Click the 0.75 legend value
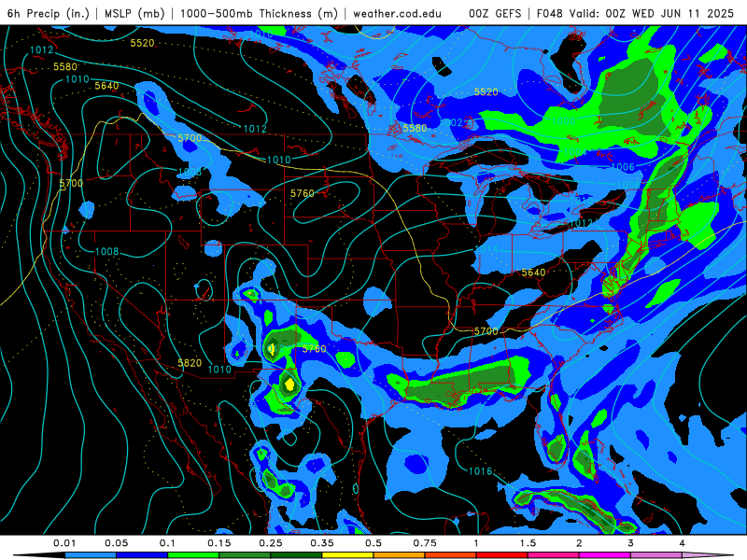The height and width of the screenshot is (560, 747). (x=425, y=543)
